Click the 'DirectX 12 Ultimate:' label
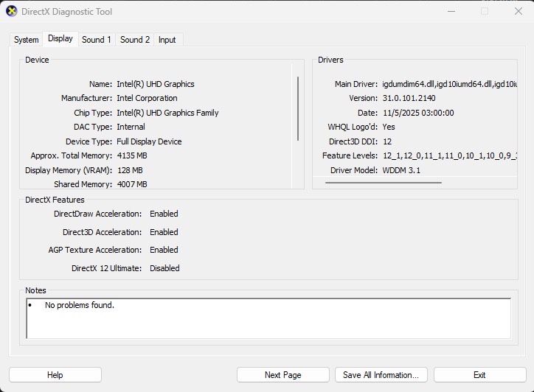Screen dimensions: 534x392 [107, 268]
